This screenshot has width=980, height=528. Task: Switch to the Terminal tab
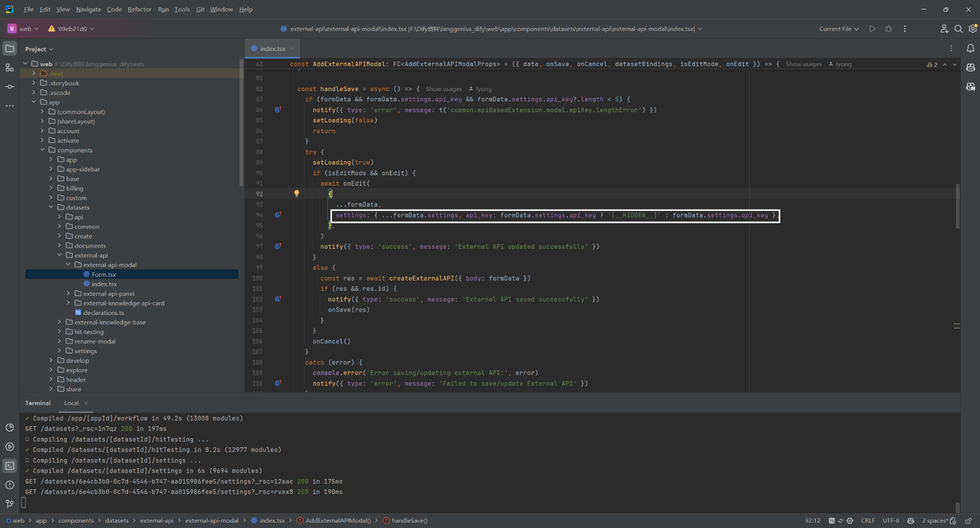(38, 403)
